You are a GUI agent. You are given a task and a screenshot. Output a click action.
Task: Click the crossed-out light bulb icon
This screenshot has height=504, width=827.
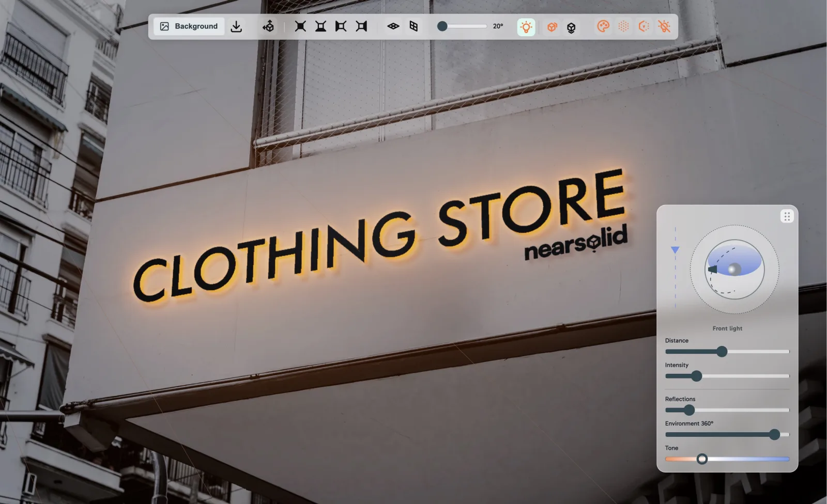click(x=664, y=26)
